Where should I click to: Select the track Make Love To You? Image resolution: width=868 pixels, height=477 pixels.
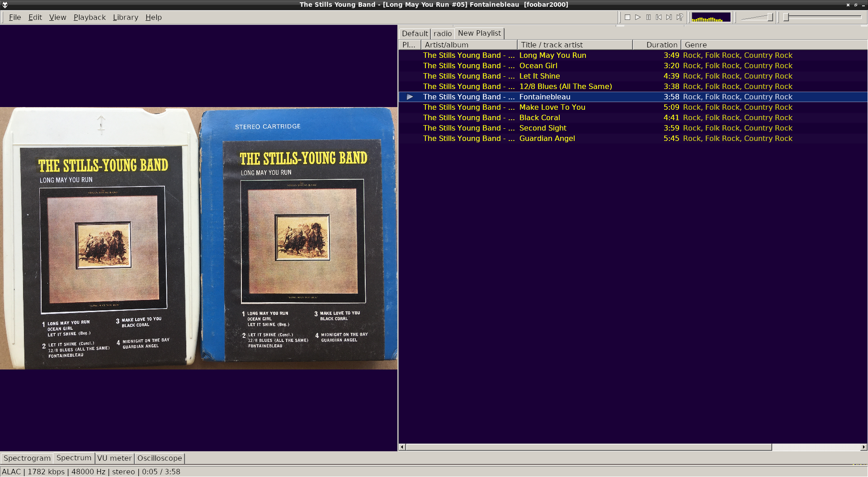633,107
